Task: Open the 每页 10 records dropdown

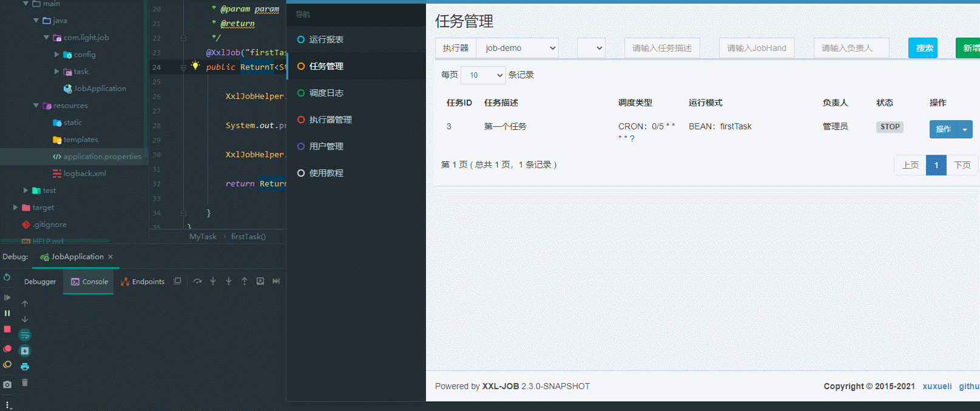Action: (484, 75)
